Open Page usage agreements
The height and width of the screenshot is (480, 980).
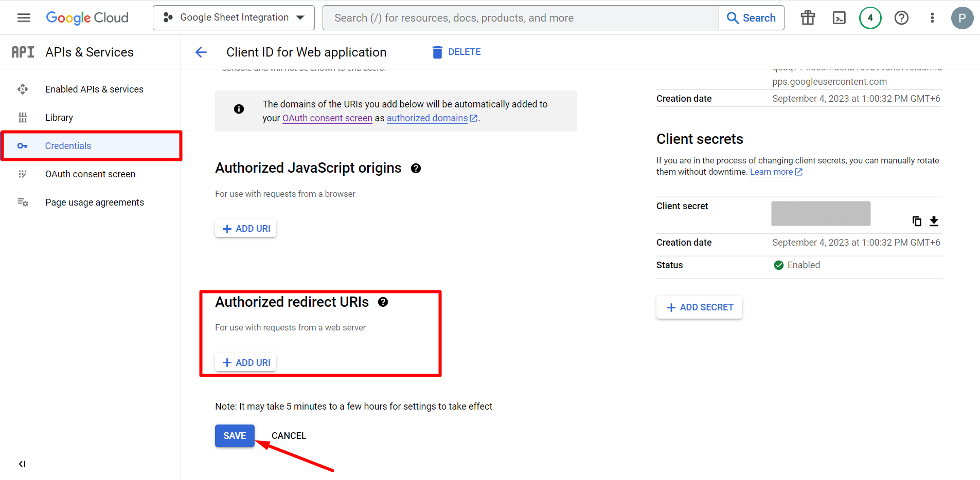coord(91,202)
